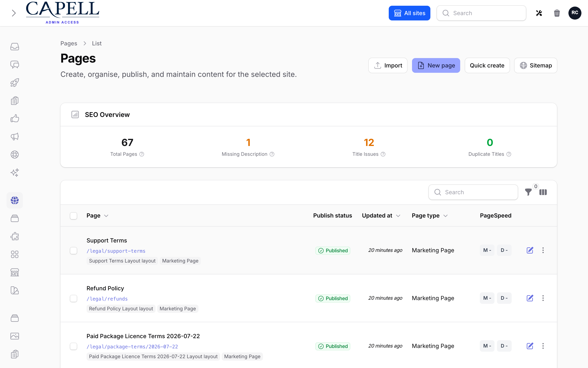Click the Import button
588x368 pixels.
coord(388,65)
